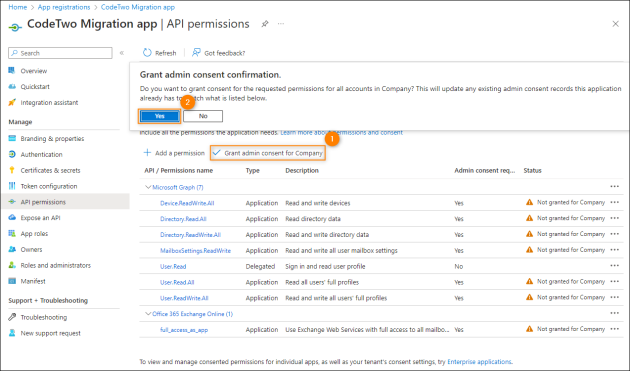Collapse the Microsoft Graph (7) group
The image size is (630, 371).
coord(148,187)
